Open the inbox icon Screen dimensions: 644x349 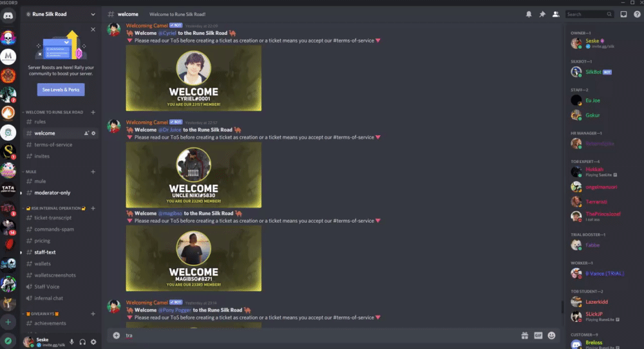[623, 14]
